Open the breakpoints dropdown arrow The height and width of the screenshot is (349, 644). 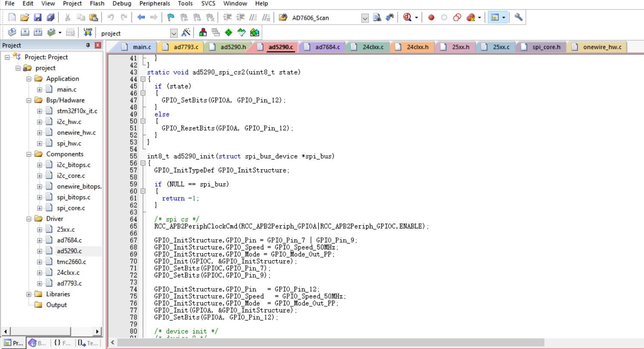click(479, 18)
